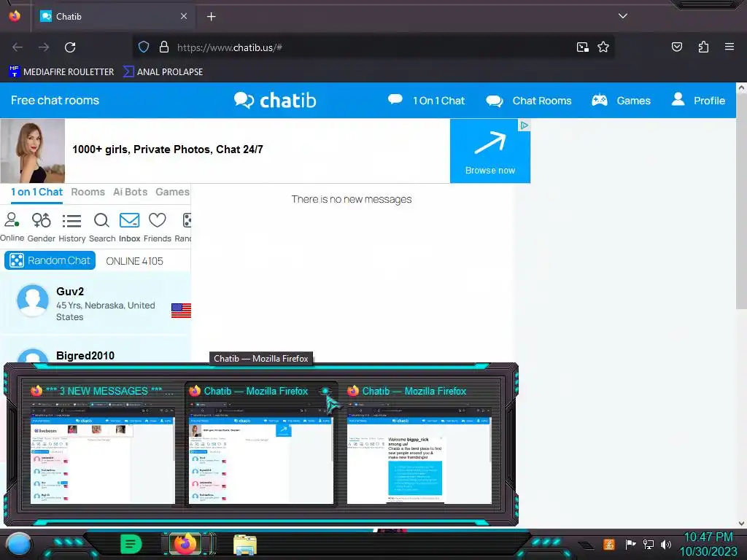Open the Profile header item
747x560 pixels.
698,101
